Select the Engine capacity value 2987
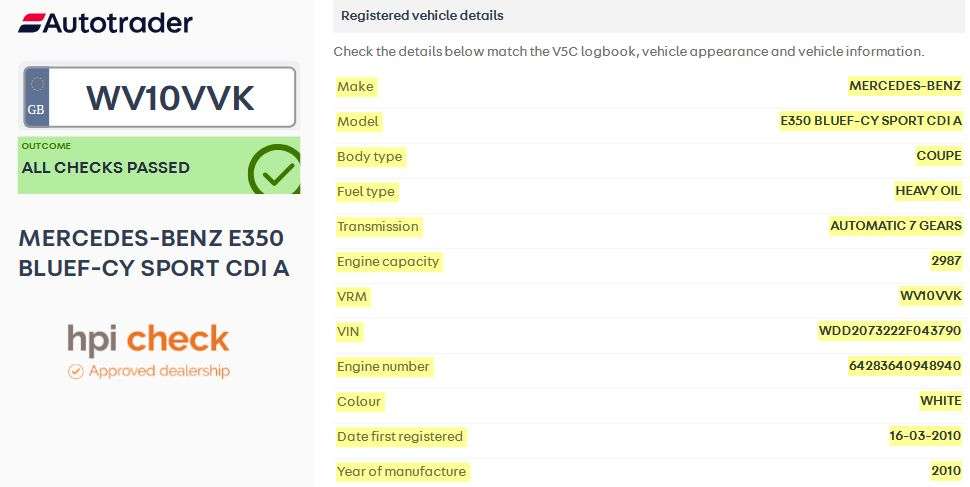Viewport: 970px width, 487px height. pyautogui.click(x=945, y=261)
